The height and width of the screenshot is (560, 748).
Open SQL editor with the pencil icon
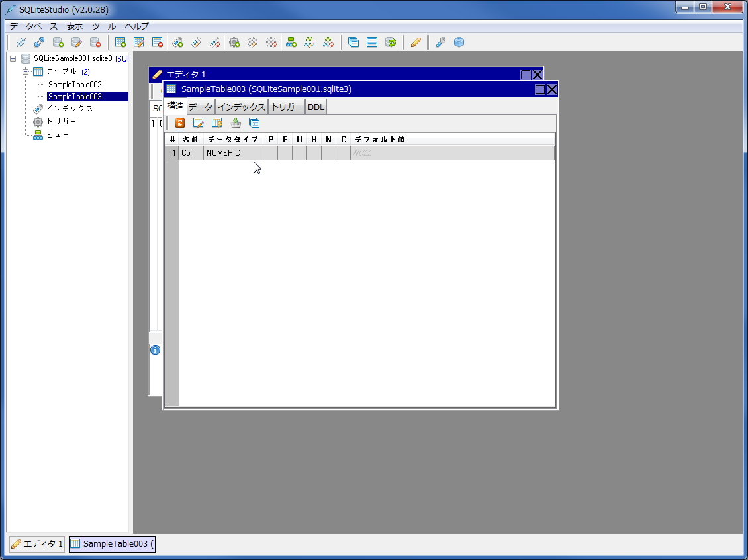(416, 42)
